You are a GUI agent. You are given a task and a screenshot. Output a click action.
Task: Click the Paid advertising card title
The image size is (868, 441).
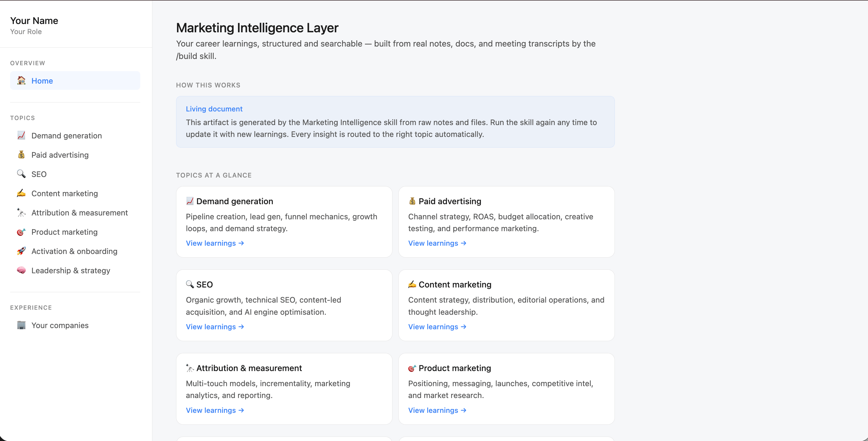click(450, 201)
